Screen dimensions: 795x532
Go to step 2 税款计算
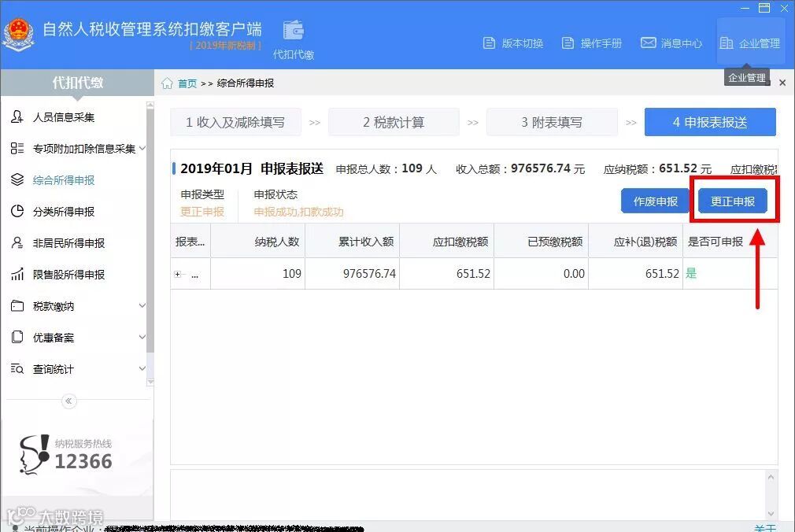(394, 122)
